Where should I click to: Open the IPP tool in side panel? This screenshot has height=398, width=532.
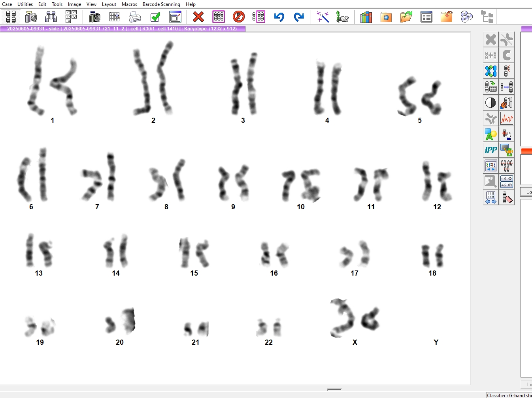(x=490, y=150)
